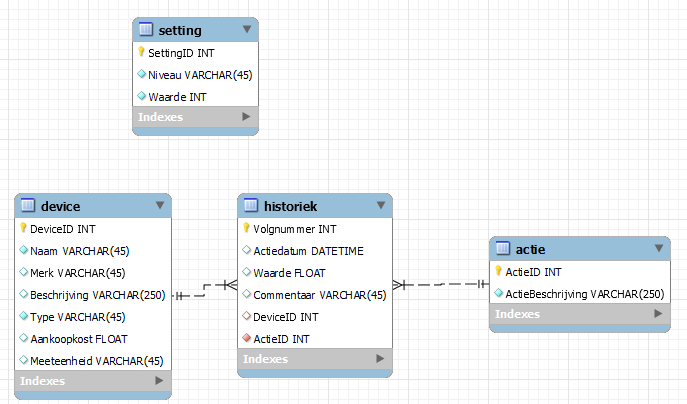Click the DeviceID key icon in device table
This screenshot has height=404, width=687.
tap(23, 229)
